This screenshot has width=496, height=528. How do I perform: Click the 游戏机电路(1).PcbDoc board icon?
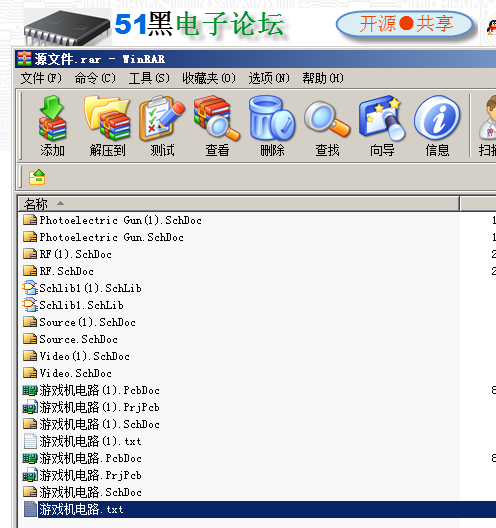30,390
